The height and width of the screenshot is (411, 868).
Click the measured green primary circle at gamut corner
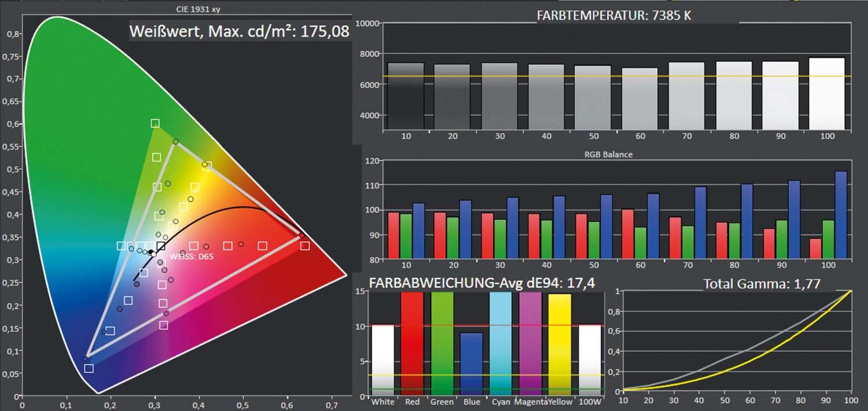(176, 142)
